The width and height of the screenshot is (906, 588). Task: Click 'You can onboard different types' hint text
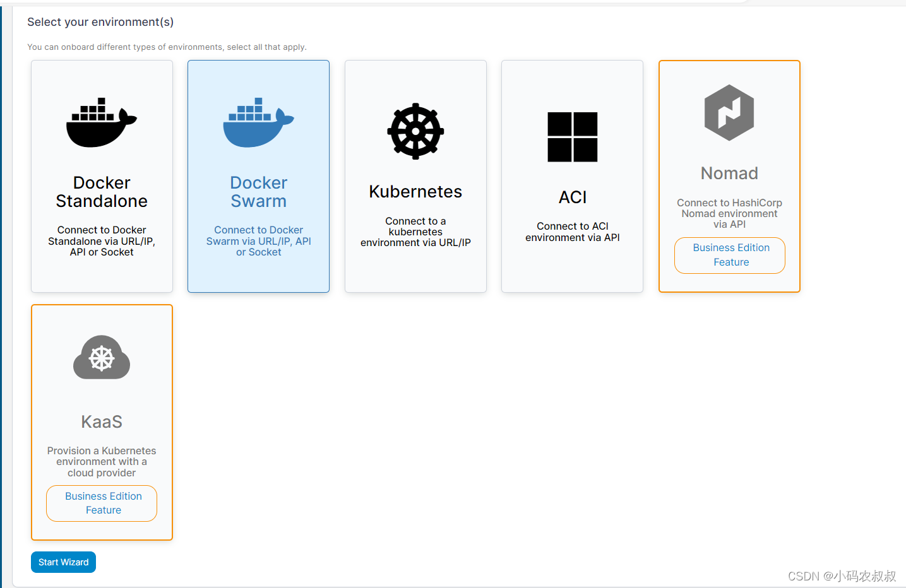pyautogui.click(x=167, y=47)
